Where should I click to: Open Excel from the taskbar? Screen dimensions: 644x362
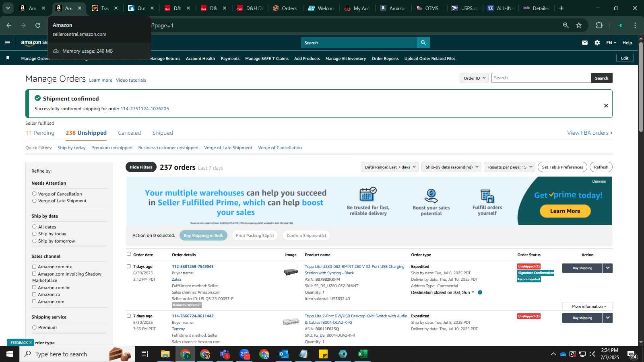(x=363, y=354)
